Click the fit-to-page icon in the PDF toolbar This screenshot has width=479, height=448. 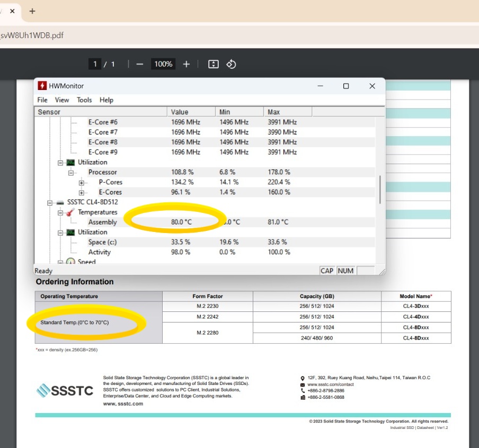214,64
